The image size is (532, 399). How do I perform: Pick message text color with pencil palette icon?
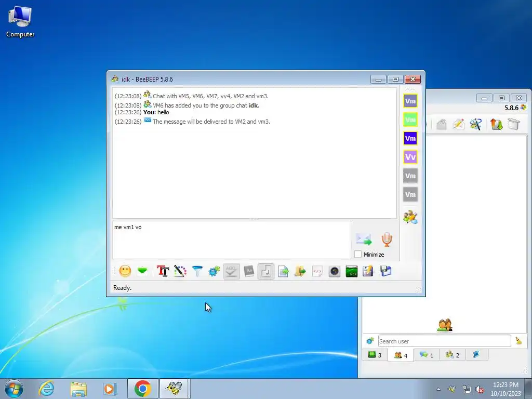point(180,271)
